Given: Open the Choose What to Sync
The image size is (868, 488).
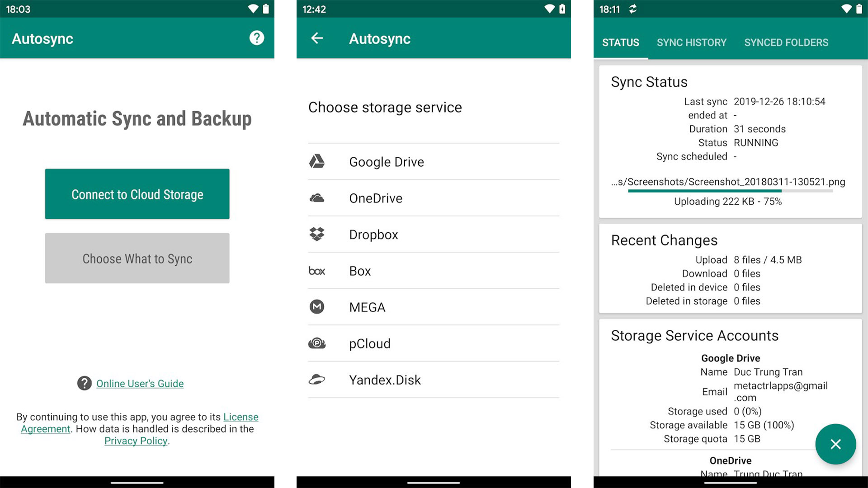Looking at the screenshot, I should tap(137, 258).
